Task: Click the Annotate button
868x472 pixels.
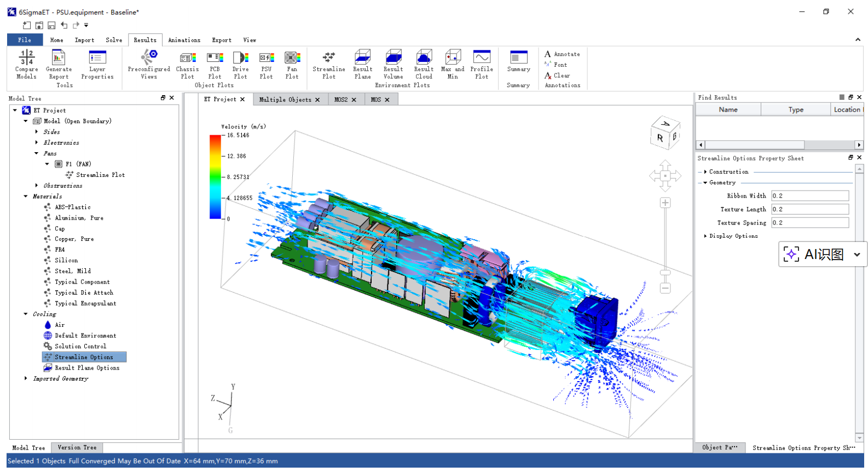Action: pos(562,54)
